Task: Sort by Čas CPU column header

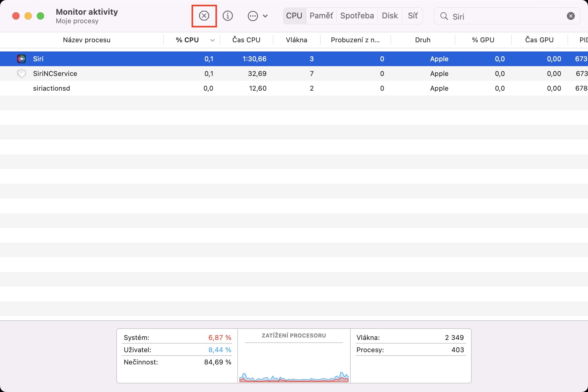Action: 246,40
